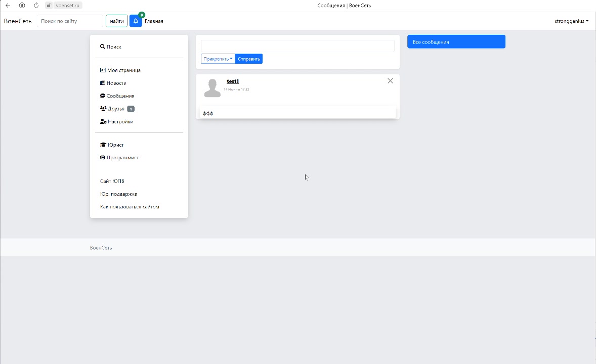
Task: Click the notification bell icon
Action: click(136, 21)
